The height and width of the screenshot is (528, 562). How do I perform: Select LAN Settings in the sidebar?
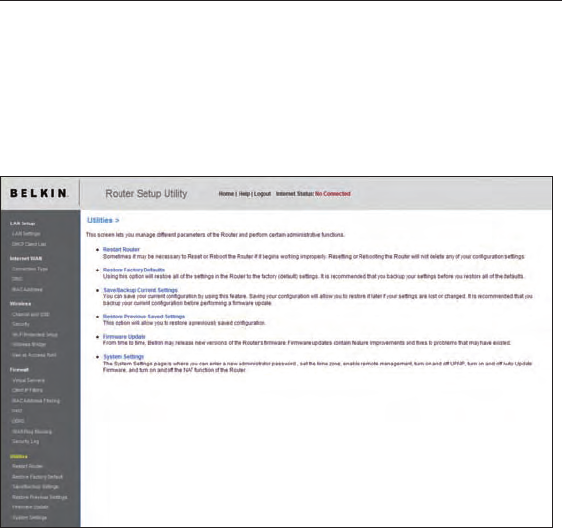(x=26, y=234)
